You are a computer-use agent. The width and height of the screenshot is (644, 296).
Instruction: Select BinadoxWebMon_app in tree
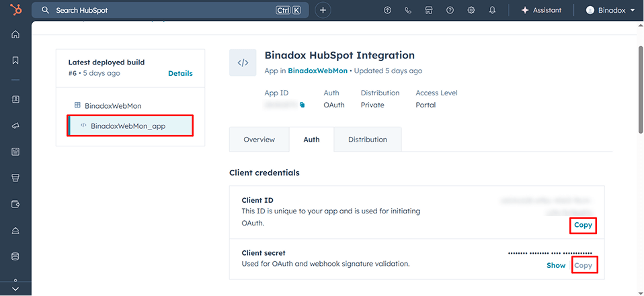point(130,126)
